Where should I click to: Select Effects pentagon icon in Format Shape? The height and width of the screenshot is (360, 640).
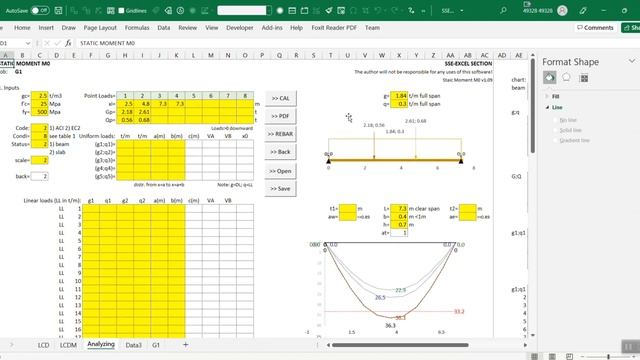(567, 78)
